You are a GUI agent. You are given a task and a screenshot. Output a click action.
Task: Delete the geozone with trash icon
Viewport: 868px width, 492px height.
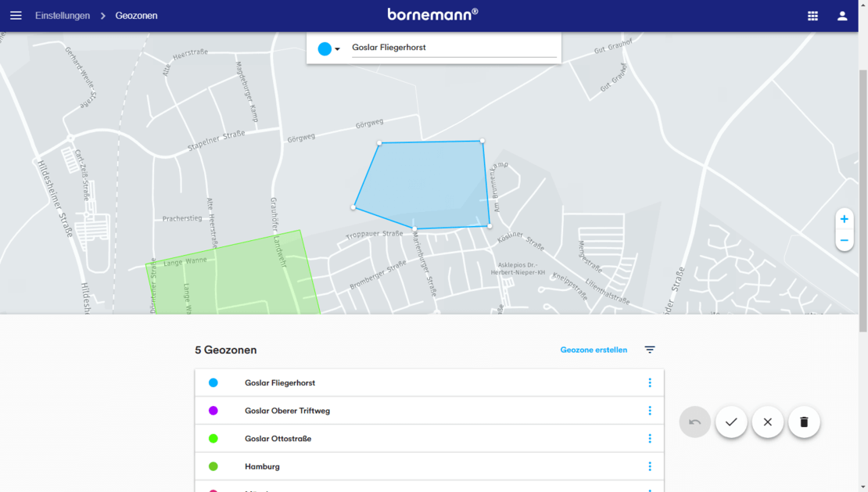[x=805, y=422]
